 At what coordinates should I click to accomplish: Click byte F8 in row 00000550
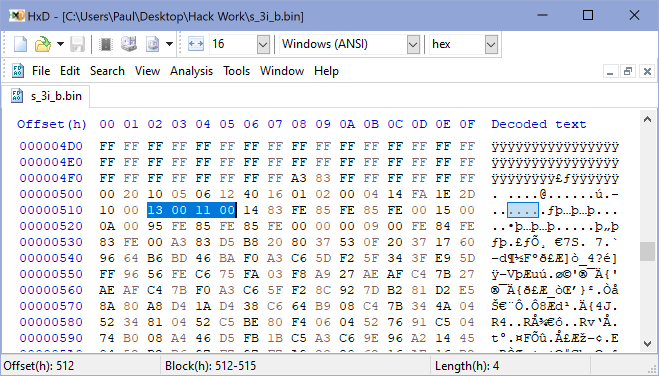[x=299, y=274]
